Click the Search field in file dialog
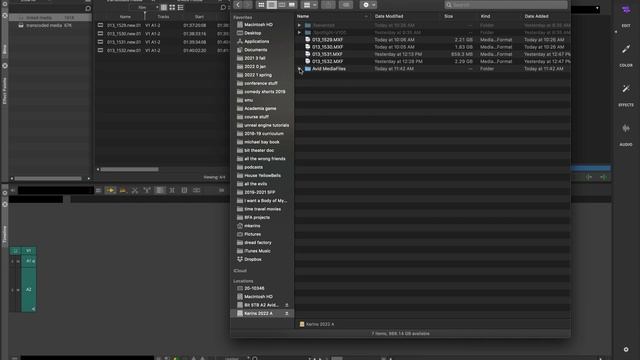 [506, 5]
